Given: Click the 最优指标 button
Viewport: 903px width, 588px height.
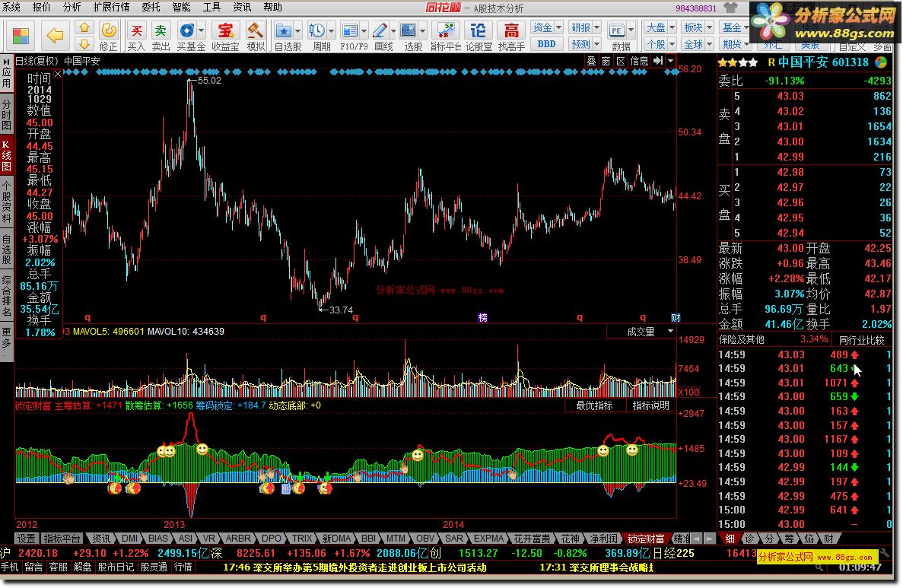Looking at the screenshot, I should [594, 405].
